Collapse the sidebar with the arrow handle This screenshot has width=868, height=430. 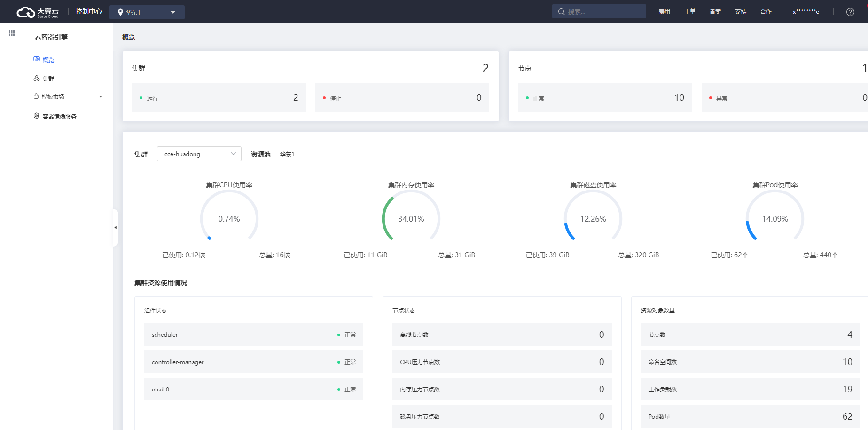coord(115,228)
